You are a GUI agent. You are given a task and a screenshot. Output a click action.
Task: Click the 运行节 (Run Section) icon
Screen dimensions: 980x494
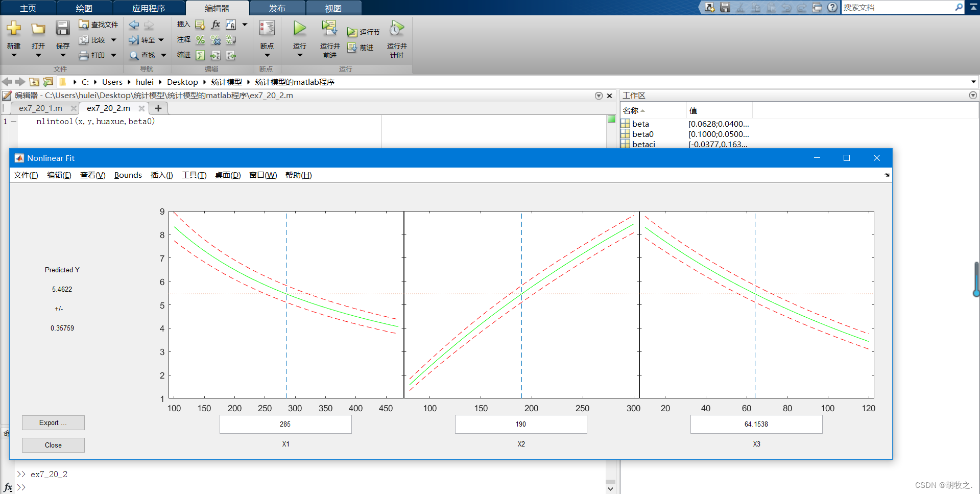[352, 32]
